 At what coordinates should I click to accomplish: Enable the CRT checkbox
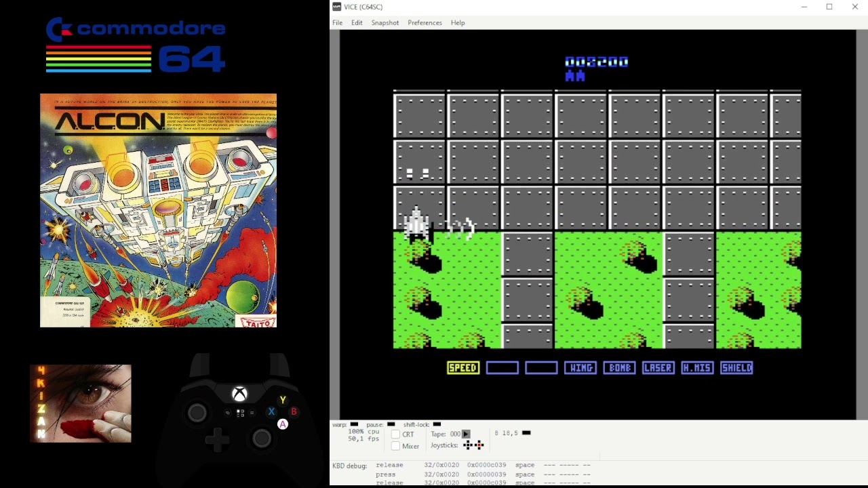(395, 434)
